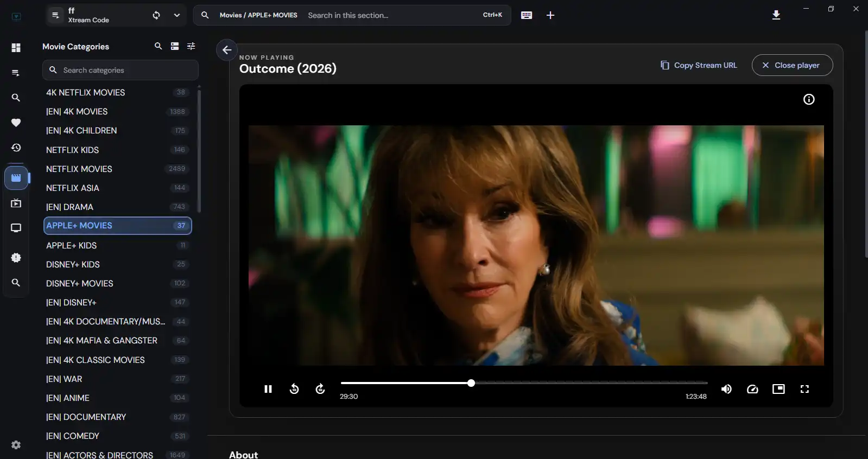Open app settings gear
This screenshot has height=459, width=868.
pos(16,445)
